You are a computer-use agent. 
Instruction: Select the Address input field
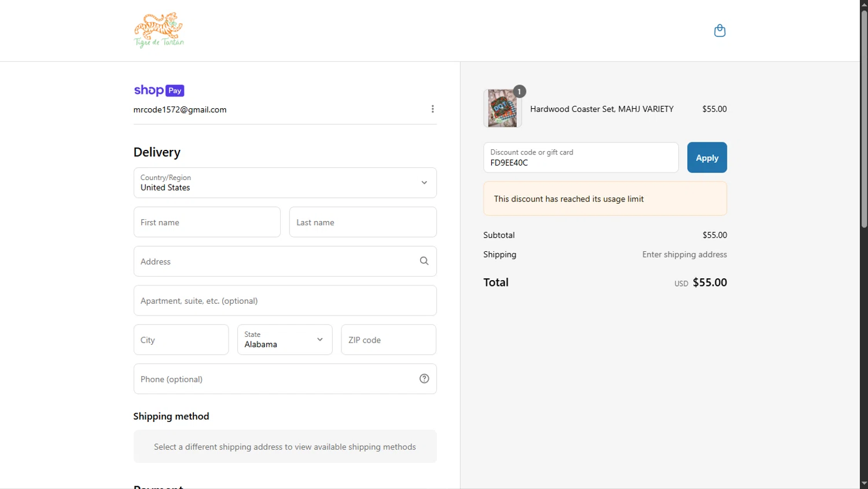(275, 262)
